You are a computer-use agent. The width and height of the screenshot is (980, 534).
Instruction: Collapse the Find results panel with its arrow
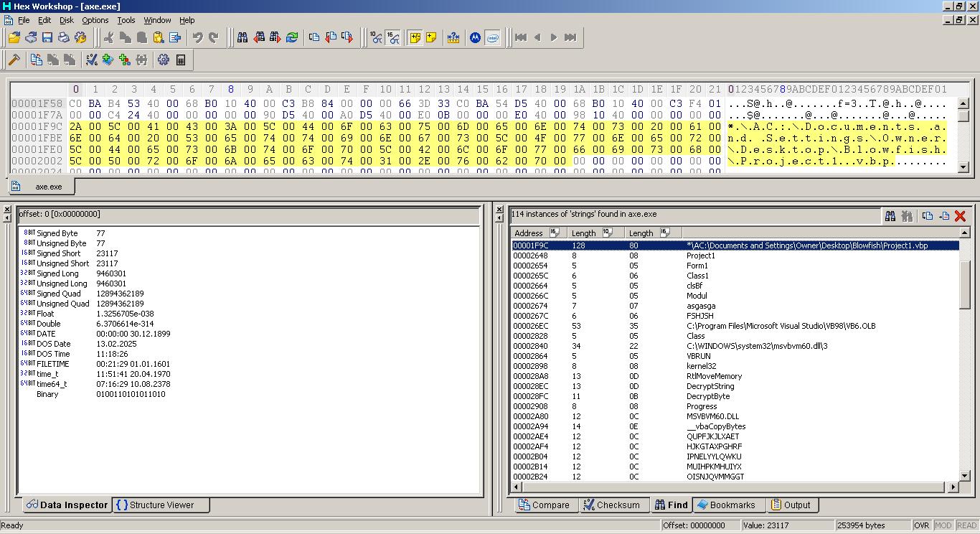(x=500, y=219)
